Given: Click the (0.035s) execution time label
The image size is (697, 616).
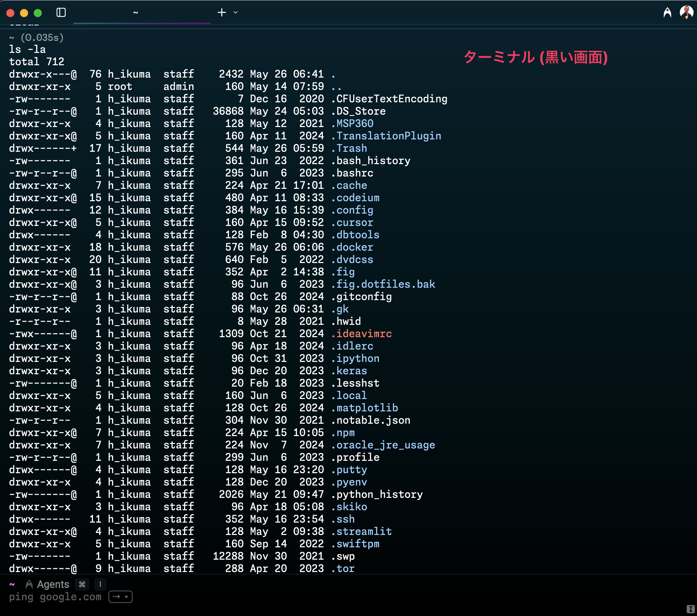Looking at the screenshot, I should pyautogui.click(x=42, y=37).
